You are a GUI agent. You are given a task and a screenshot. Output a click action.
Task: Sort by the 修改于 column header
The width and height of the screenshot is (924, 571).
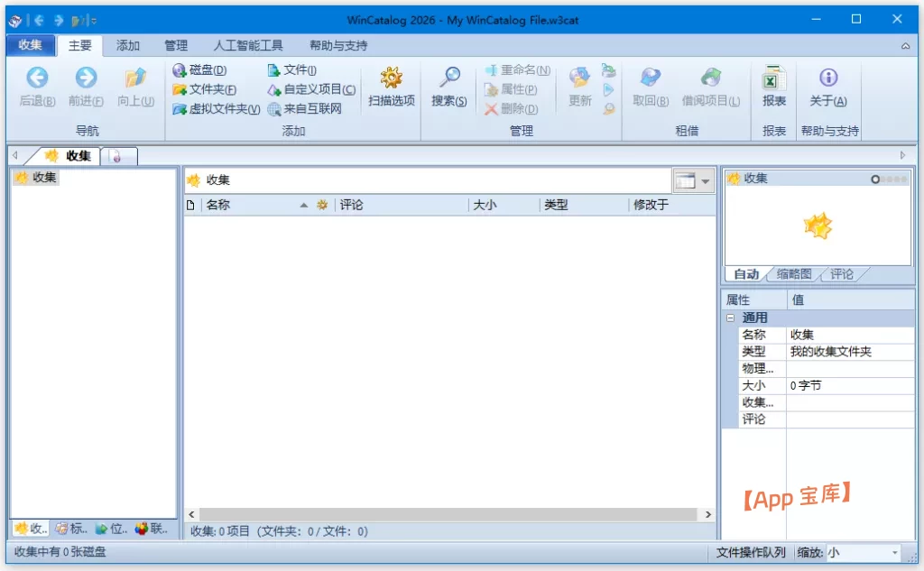651,205
